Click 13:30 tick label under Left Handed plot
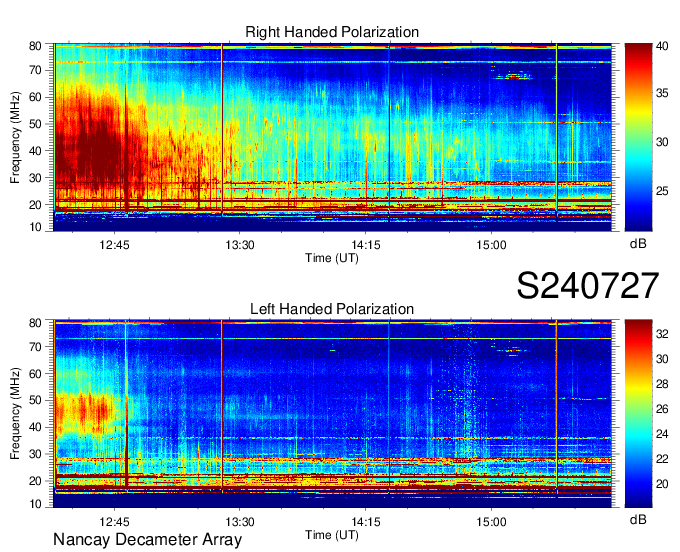 (240, 522)
